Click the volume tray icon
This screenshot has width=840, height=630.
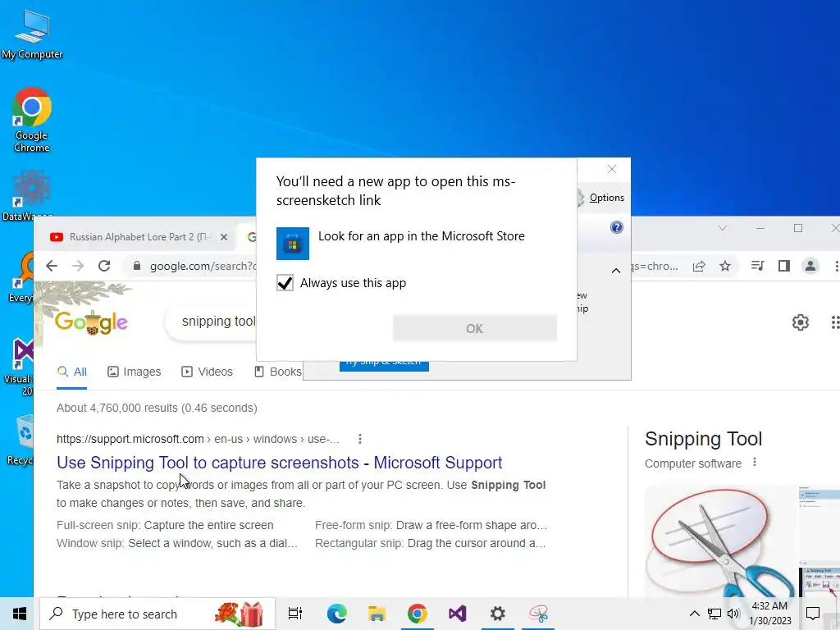[733, 614]
